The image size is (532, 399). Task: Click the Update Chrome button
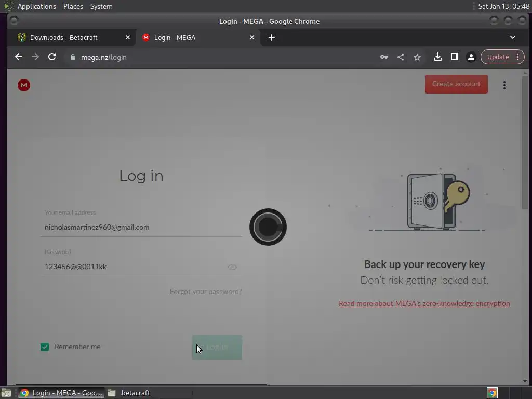click(498, 57)
